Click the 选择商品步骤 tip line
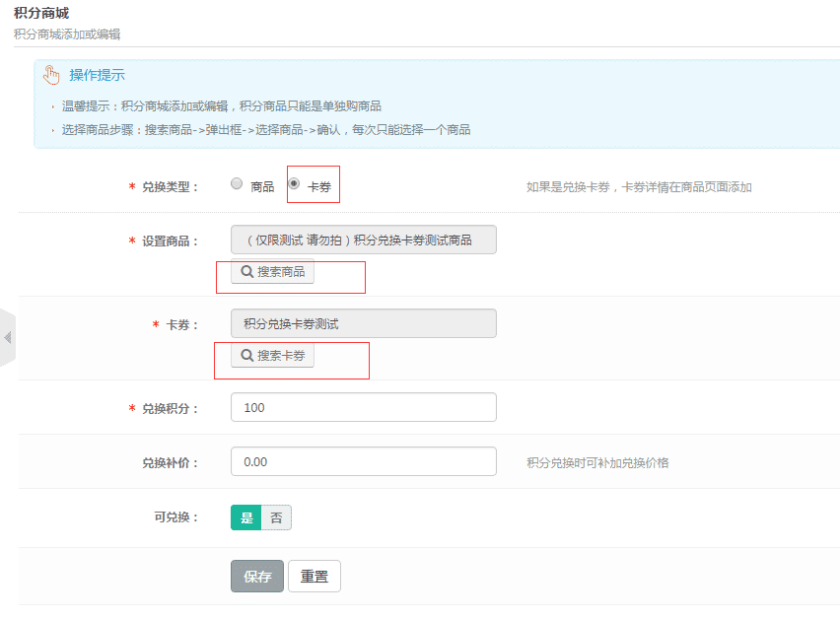The width and height of the screenshot is (840, 619). [x=265, y=130]
